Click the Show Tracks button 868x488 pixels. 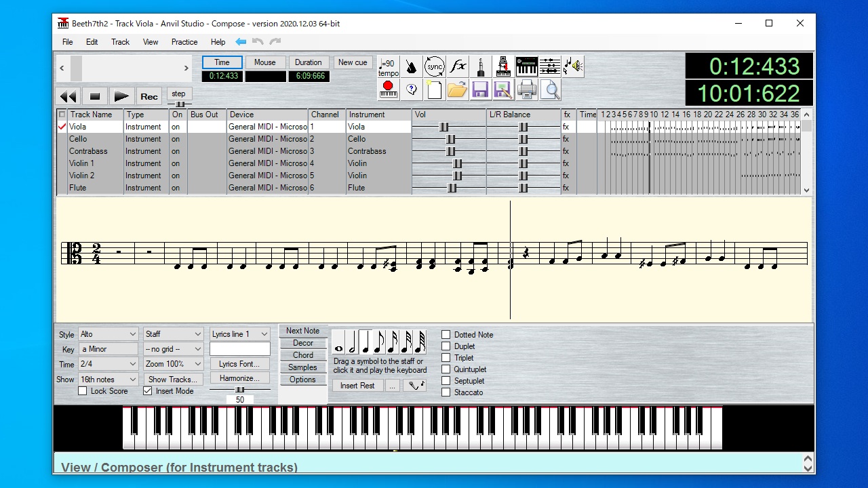[x=173, y=380]
